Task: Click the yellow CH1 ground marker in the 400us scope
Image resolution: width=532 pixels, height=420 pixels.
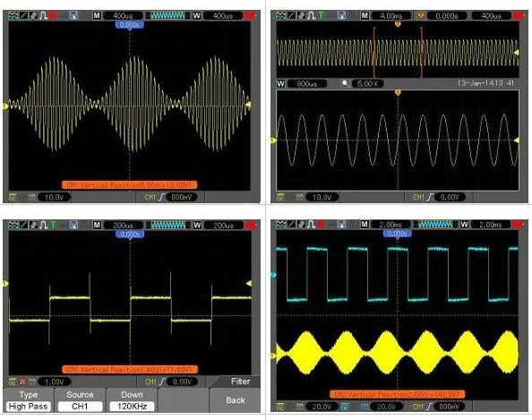Action: pos(5,107)
